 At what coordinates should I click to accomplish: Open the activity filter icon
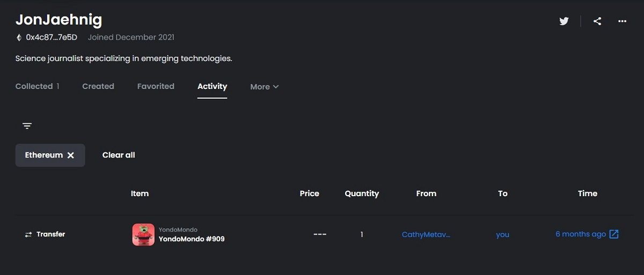[27, 126]
